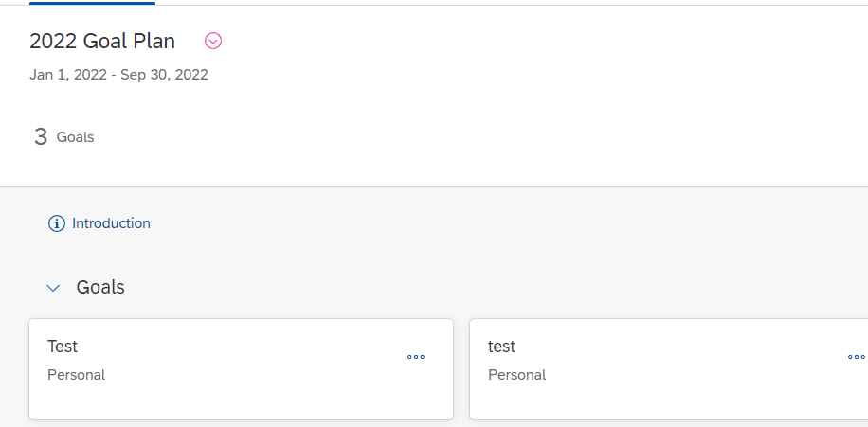Select the active tab indicator at top
Image resolution: width=868 pixels, height=427 pixels.
click(x=92, y=3)
